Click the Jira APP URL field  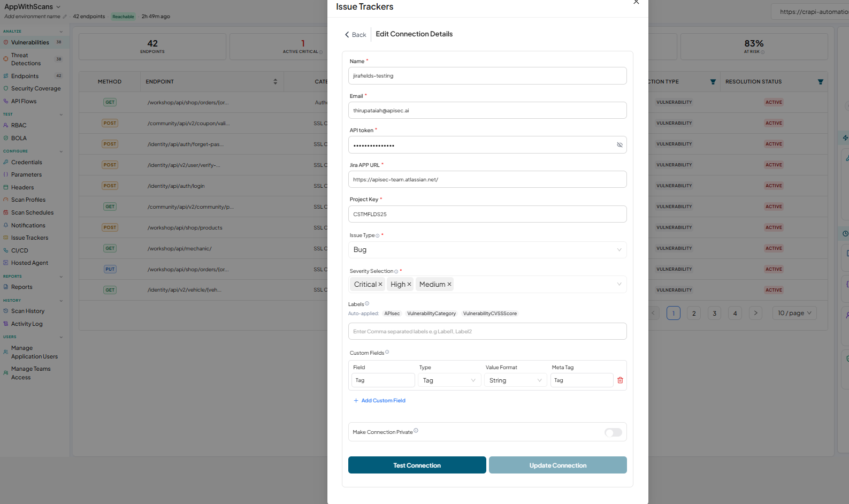[487, 179]
